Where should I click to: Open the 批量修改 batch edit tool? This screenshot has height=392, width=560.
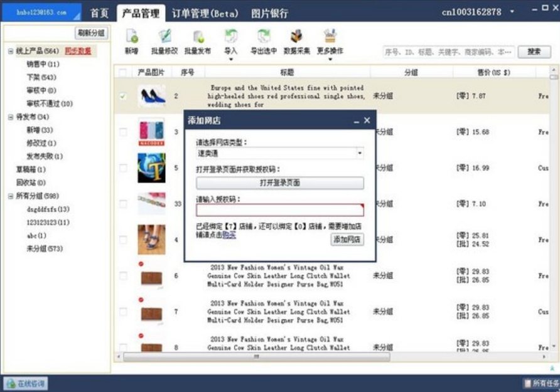164,37
